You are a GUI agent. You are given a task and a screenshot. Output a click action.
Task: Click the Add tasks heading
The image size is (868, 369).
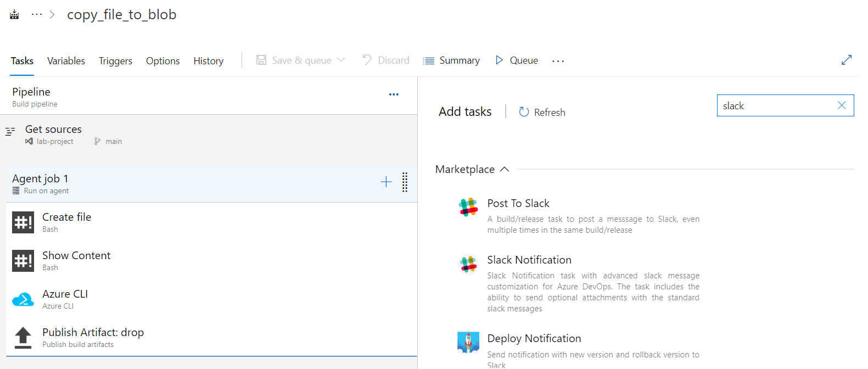[x=465, y=111]
